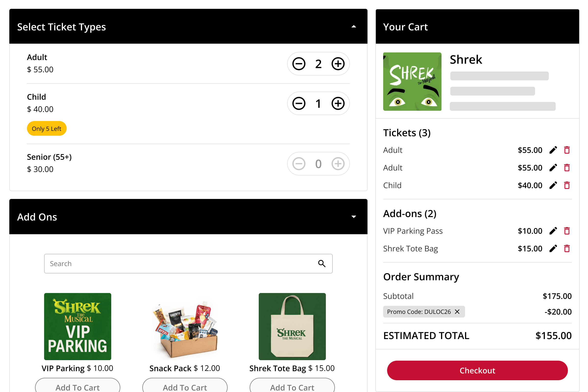The height and width of the screenshot is (392, 588).
Task: Click the Subtotal $175.00 value
Action: pyautogui.click(x=557, y=296)
